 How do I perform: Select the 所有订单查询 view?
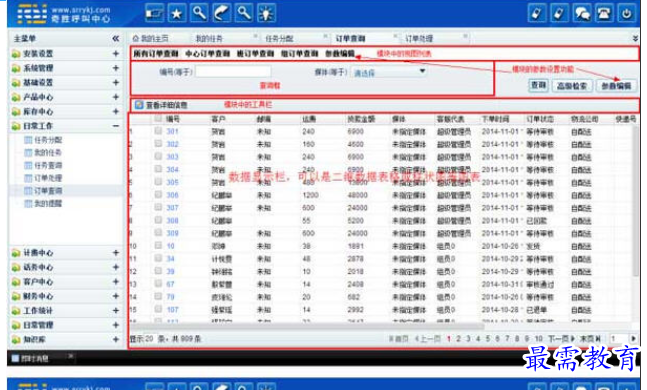pyautogui.click(x=156, y=54)
